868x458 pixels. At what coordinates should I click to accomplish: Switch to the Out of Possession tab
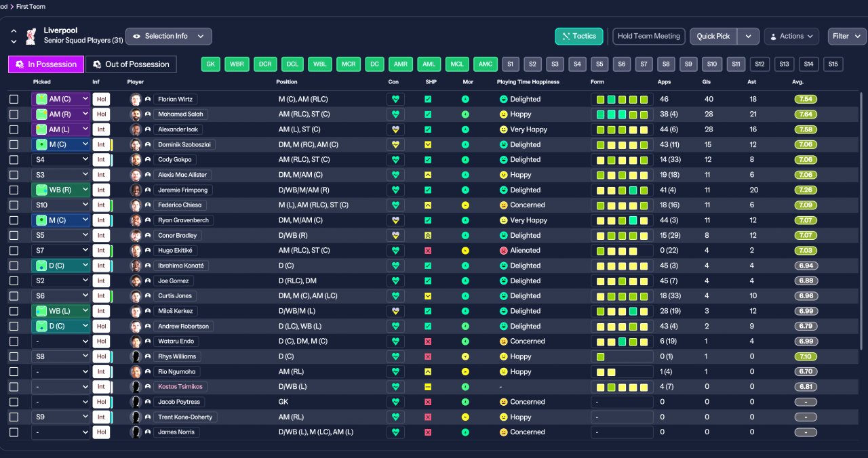[x=131, y=64]
